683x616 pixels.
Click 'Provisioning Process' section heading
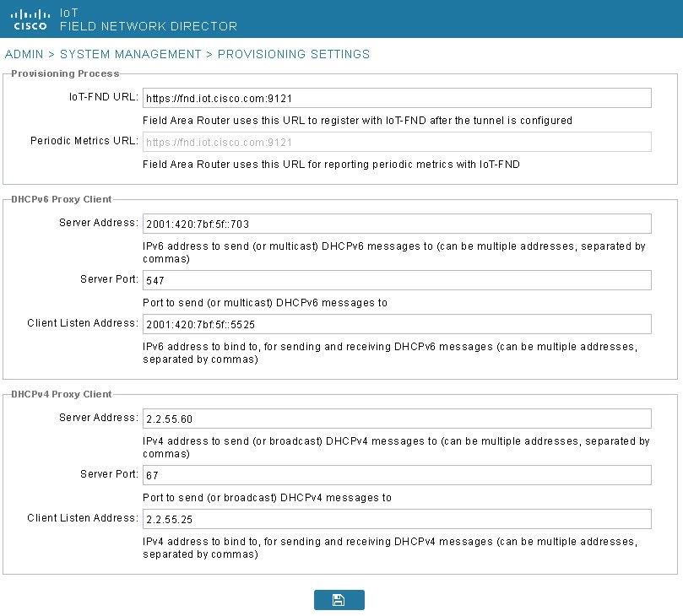[x=65, y=73]
